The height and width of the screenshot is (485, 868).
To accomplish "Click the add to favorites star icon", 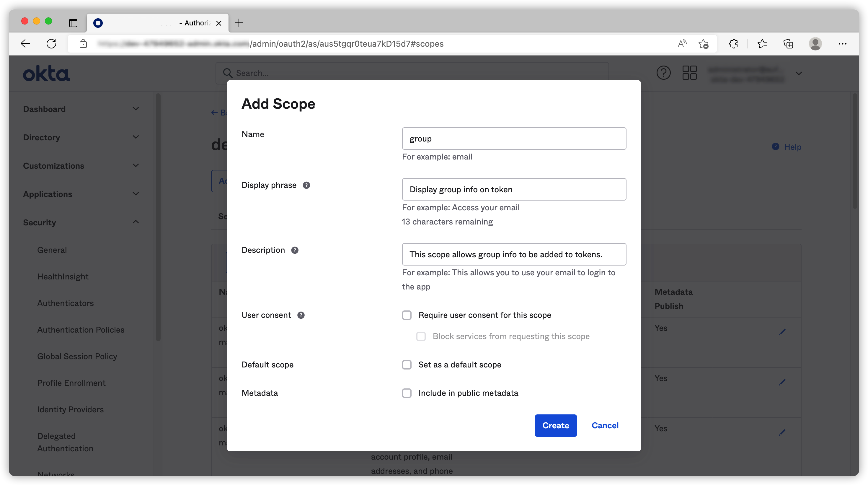I will [703, 43].
